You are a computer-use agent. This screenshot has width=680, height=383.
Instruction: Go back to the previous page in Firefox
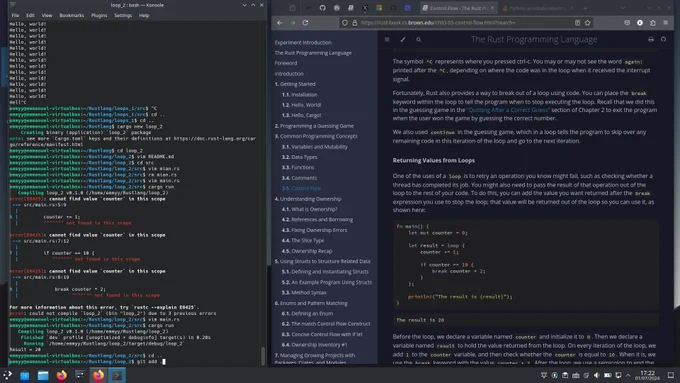coord(280,23)
